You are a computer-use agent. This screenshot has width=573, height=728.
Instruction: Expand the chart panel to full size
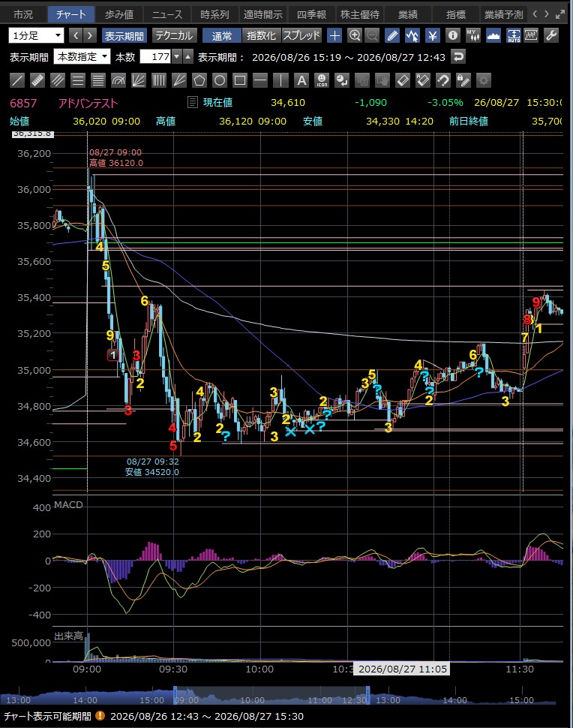[560, 14]
